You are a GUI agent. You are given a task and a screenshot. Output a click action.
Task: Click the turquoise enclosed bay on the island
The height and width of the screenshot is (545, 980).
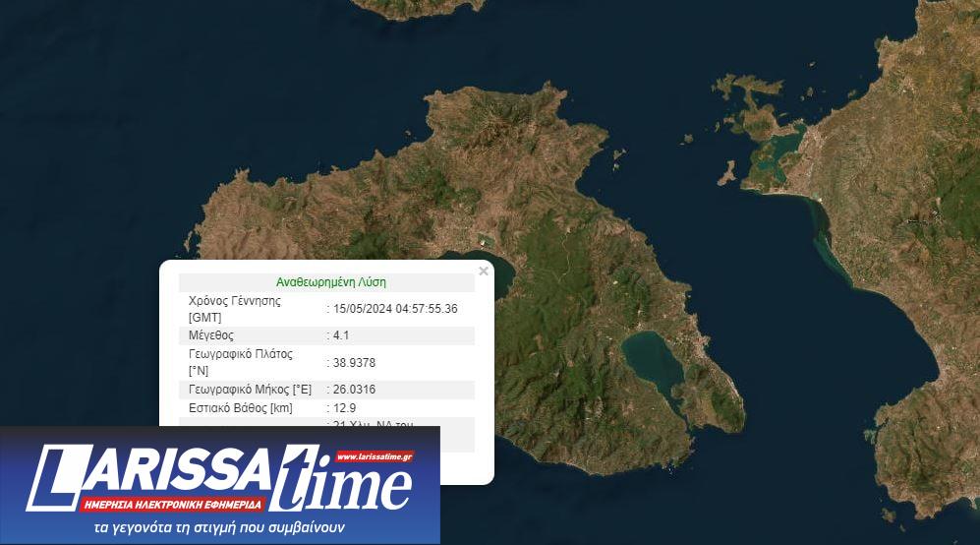(652, 361)
